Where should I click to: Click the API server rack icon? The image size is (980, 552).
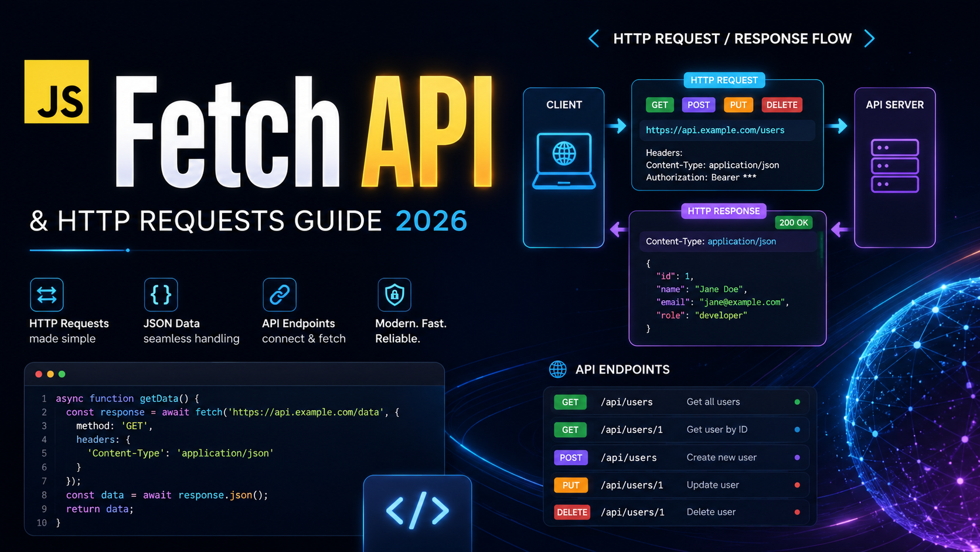point(894,166)
